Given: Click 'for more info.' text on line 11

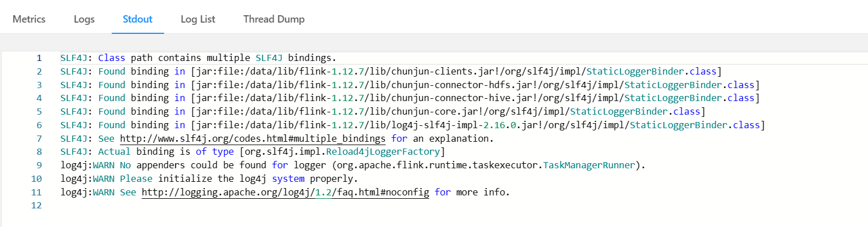Looking at the screenshot, I should pyautogui.click(x=472, y=193).
